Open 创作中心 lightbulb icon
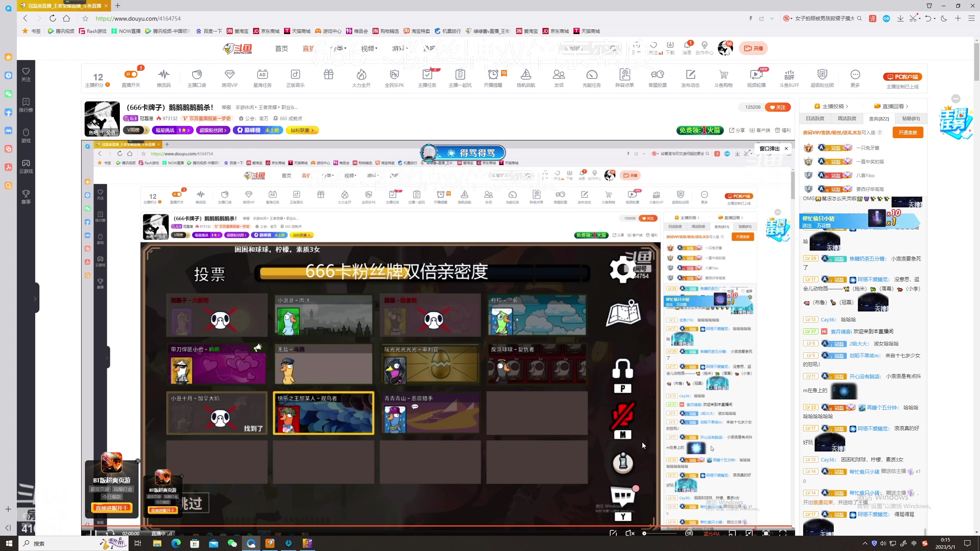Image resolution: width=980 pixels, height=551 pixels. [x=704, y=45]
